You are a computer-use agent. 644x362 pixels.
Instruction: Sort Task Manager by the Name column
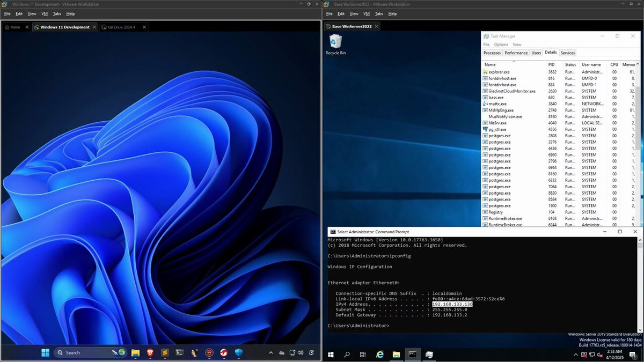[514, 64]
